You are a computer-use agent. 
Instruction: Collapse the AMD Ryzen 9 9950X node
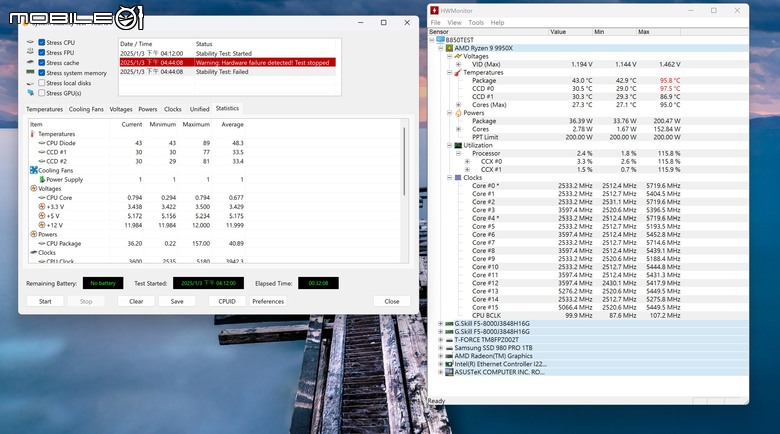tap(440, 48)
